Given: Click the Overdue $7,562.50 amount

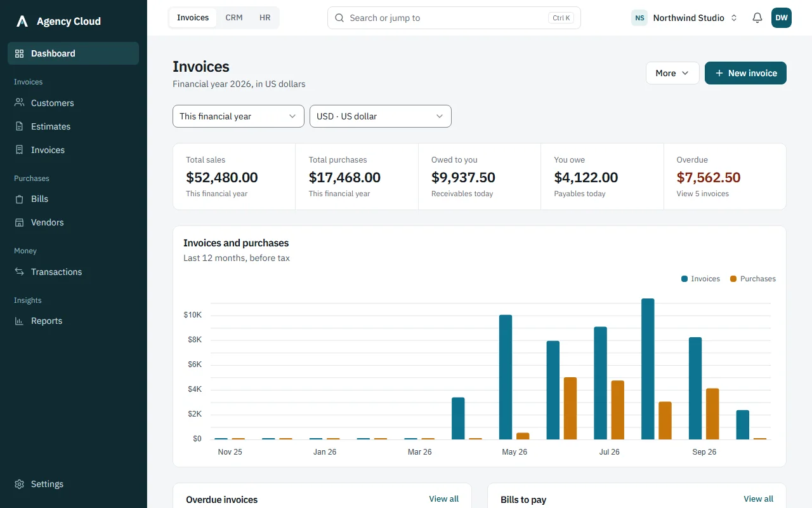Looking at the screenshot, I should pyautogui.click(x=709, y=177).
